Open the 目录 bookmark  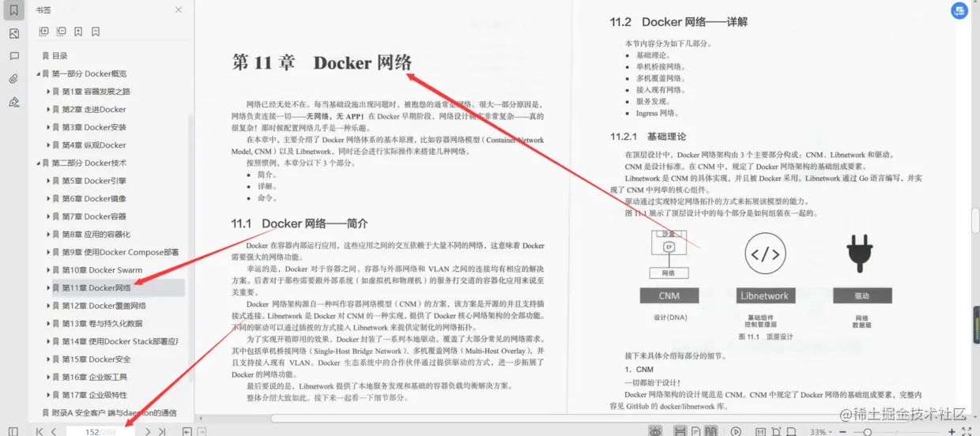point(60,56)
